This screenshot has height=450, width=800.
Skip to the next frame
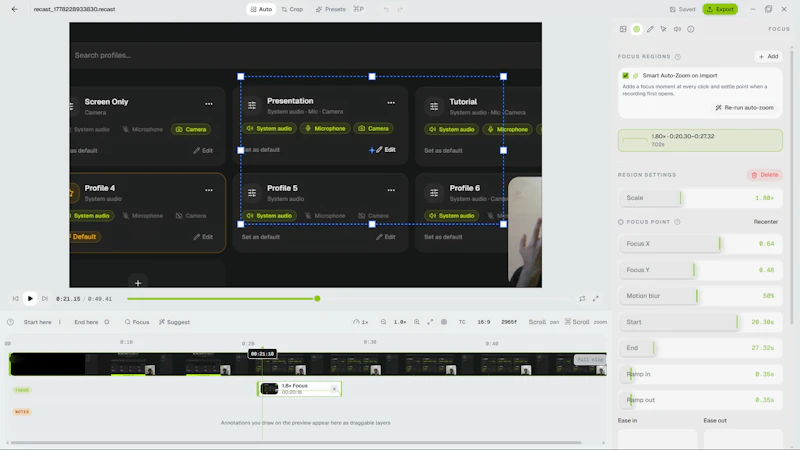pyautogui.click(x=45, y=298)
